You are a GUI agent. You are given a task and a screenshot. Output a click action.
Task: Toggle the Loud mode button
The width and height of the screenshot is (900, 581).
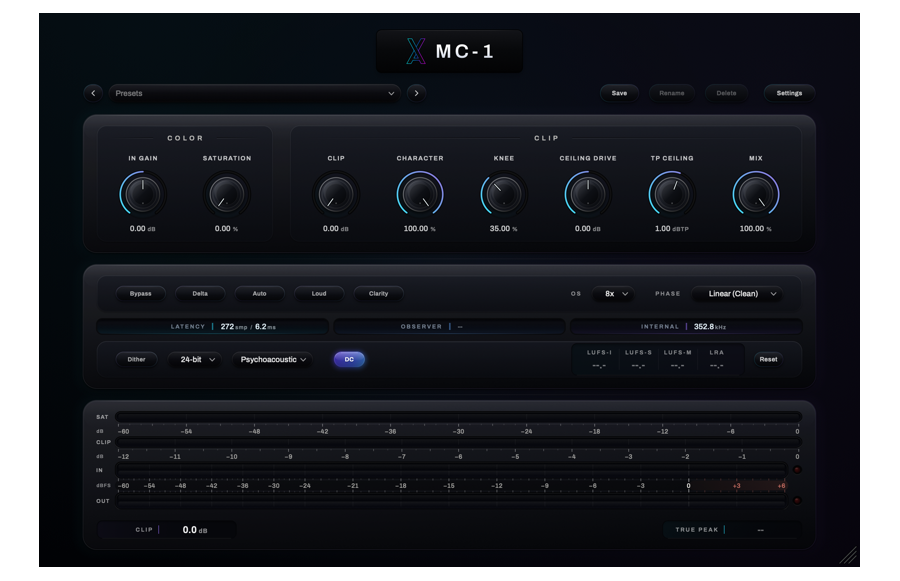coord(319,293)
